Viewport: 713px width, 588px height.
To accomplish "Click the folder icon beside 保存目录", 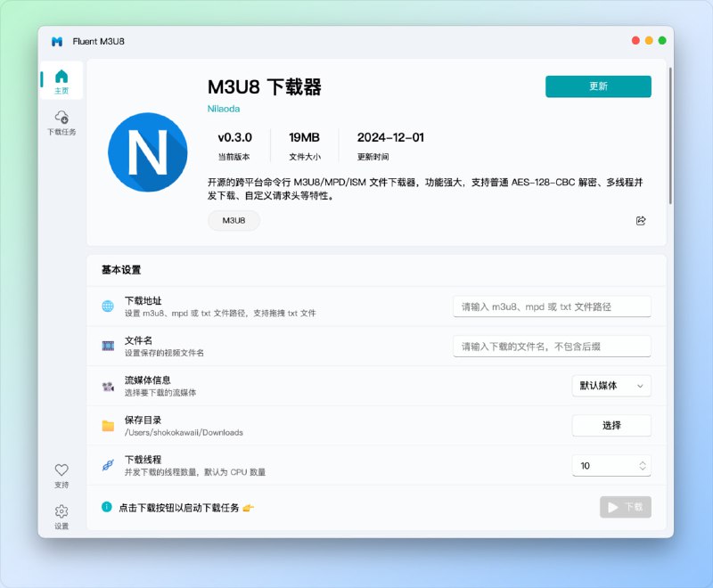I will (108, 424).
